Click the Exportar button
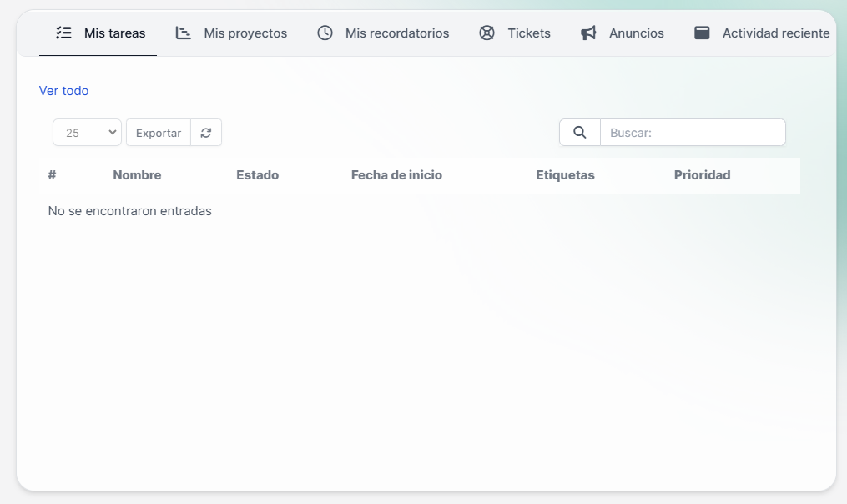Viewport: 847px width, 504px height. 158,132
